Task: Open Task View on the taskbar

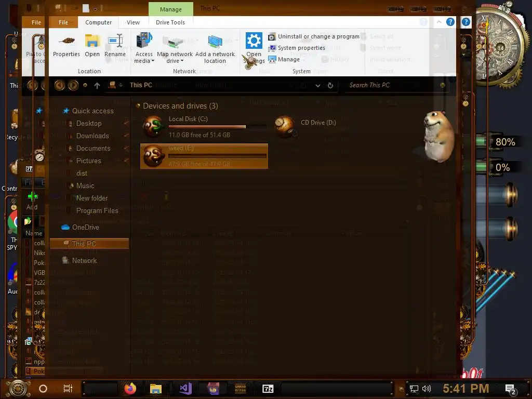Action: (x=68, y=389)
